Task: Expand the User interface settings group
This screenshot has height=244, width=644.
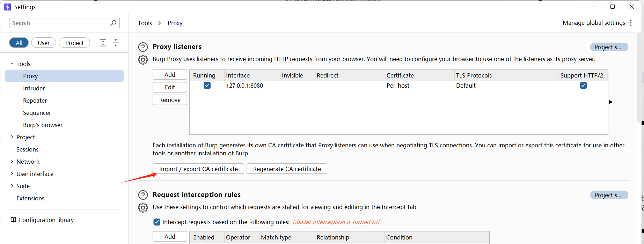Action: click(x=12, y=174)
